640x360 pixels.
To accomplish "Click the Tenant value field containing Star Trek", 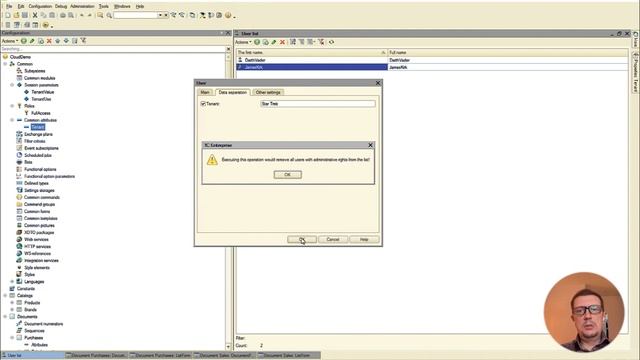I will pyautogui.click(x=318, y=104).
